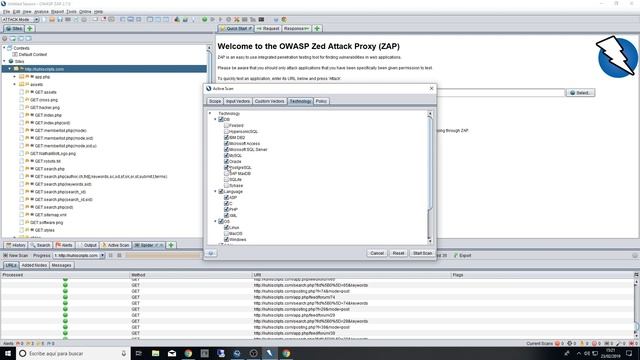Uncheck Microsoft Access checkbox

[227, 144]
